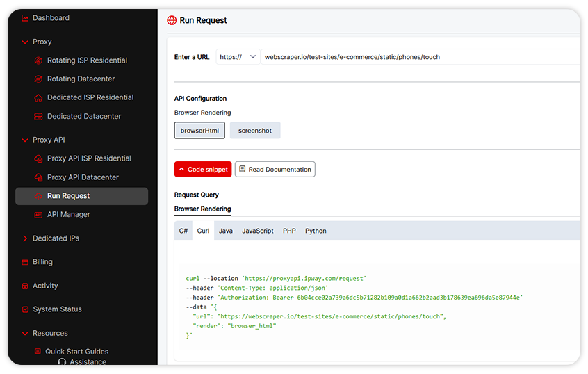This screenshot has height=374, width=588.
Task: Click the Dashboard chart icon
Action: coord(26,18)
